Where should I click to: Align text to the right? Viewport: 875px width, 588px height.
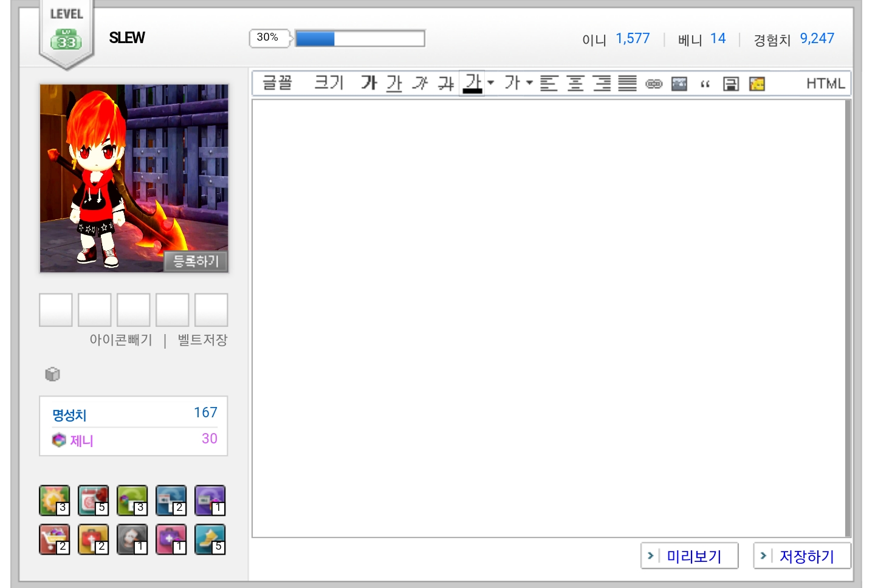(602, 83)
